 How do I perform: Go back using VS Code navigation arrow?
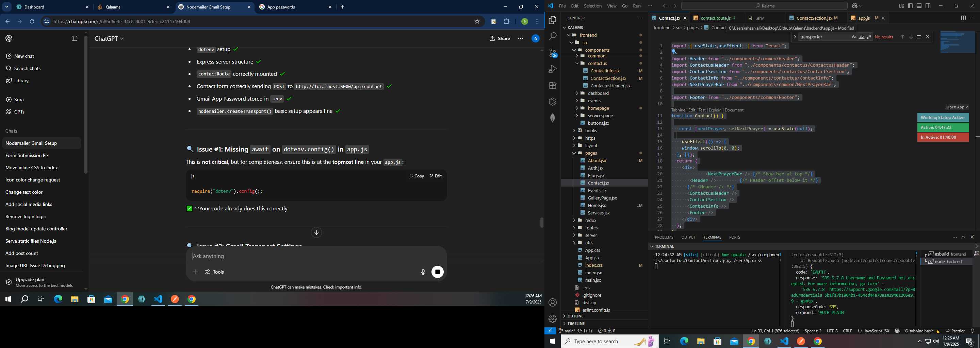pos(665,6)
